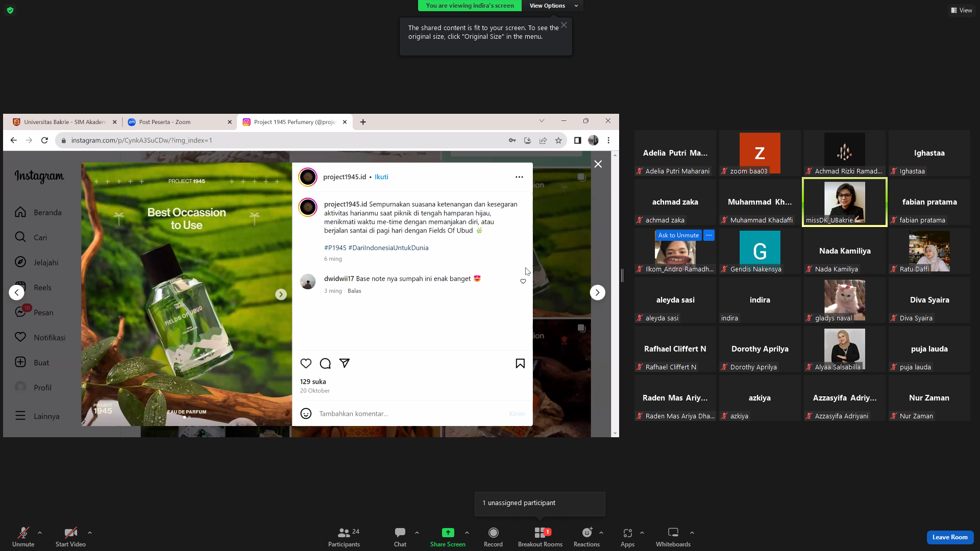Open Whiteboards
This screenshot has width=980, height=551.
[x=673, y=537]
